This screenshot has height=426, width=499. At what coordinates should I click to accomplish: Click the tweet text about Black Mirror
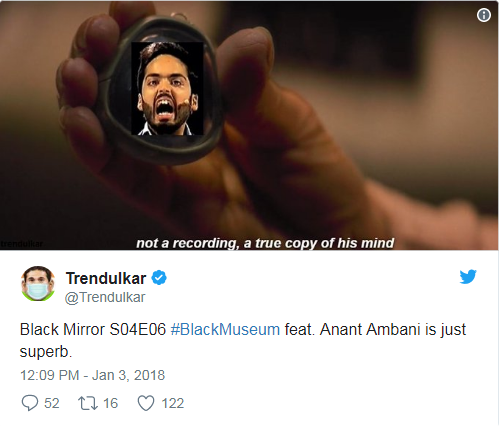click(x=243, y=340)
